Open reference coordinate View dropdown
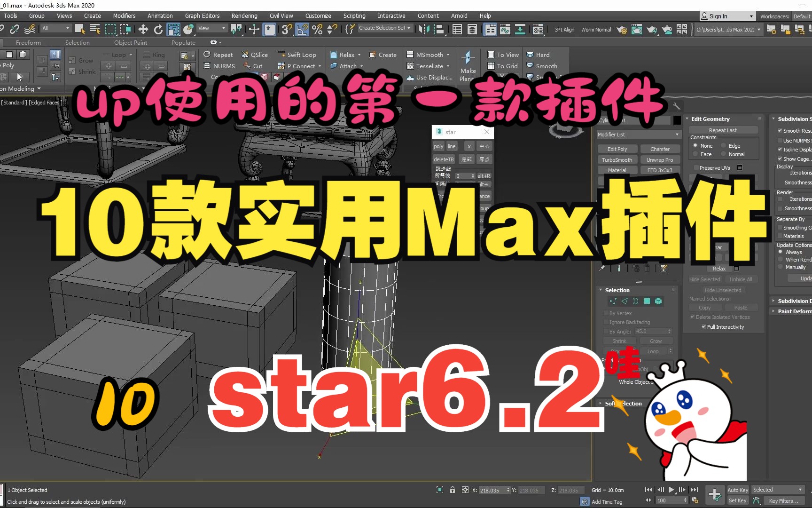Viewport: 812px width, 508px height. (x=212, y=28)
